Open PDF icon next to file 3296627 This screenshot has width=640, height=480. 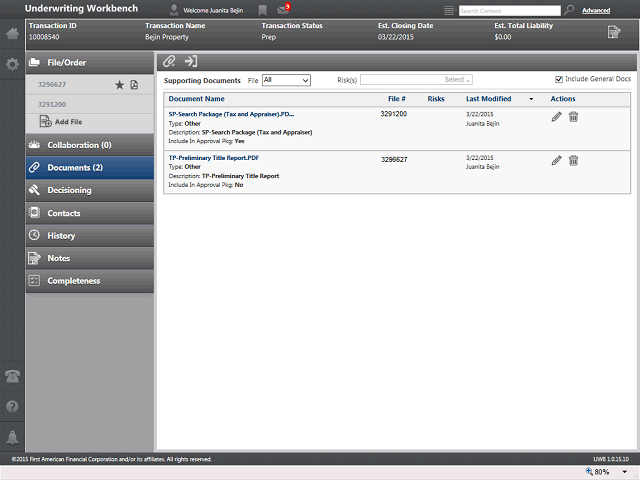(134, 84)
